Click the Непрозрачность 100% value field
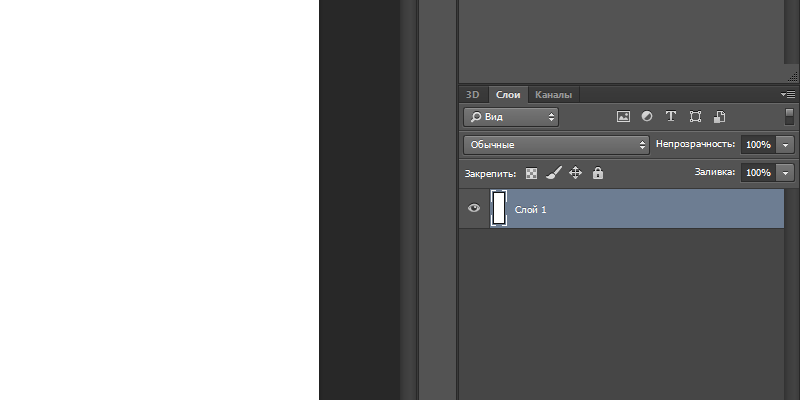 (x=757, y=145)
